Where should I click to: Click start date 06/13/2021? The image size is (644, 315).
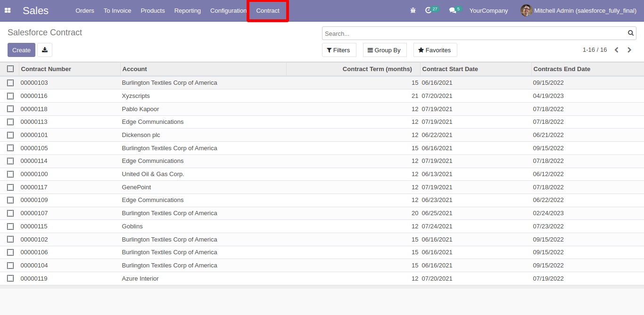pos(437,174)
